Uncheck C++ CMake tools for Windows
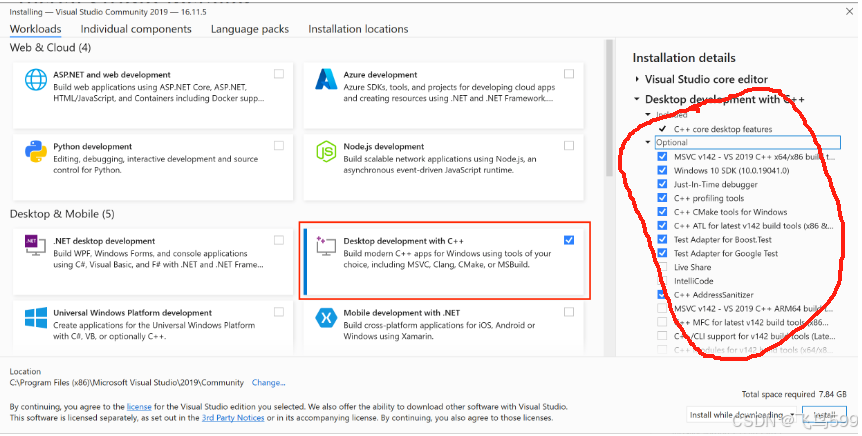Image resolution: width=862 pixels, height=436 pixels. click(662, 212)
